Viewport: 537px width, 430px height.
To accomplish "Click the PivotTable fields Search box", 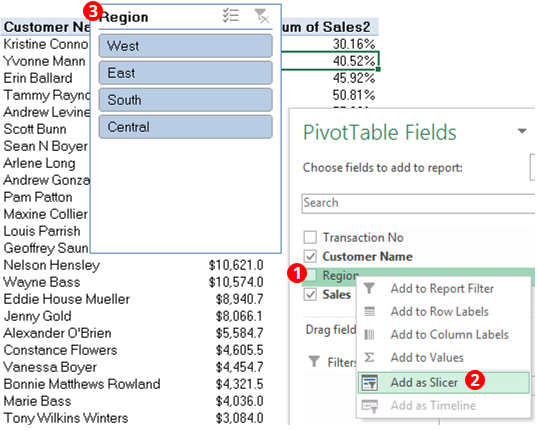I will tap(418, 203).
